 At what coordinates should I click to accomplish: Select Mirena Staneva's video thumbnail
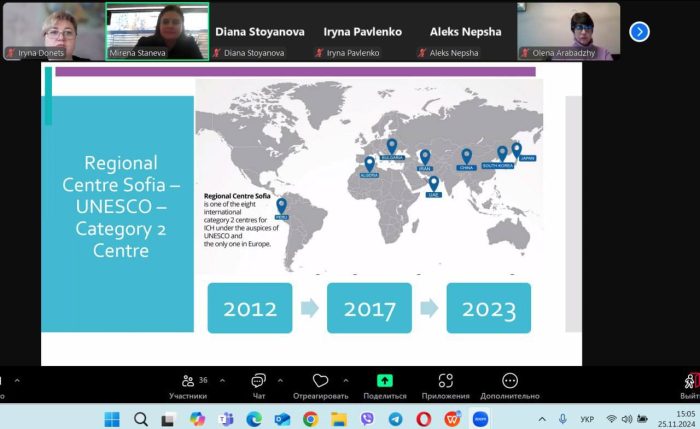point(157,31)
